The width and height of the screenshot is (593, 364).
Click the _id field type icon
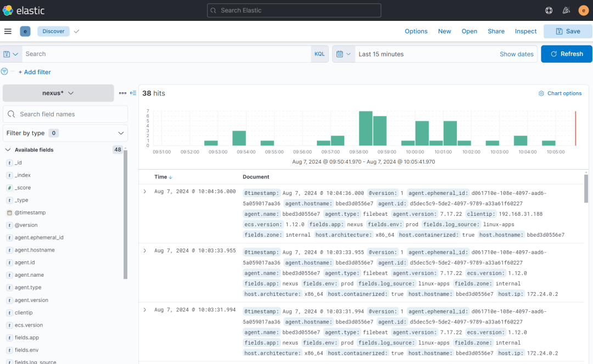click(x=9, y=163)
